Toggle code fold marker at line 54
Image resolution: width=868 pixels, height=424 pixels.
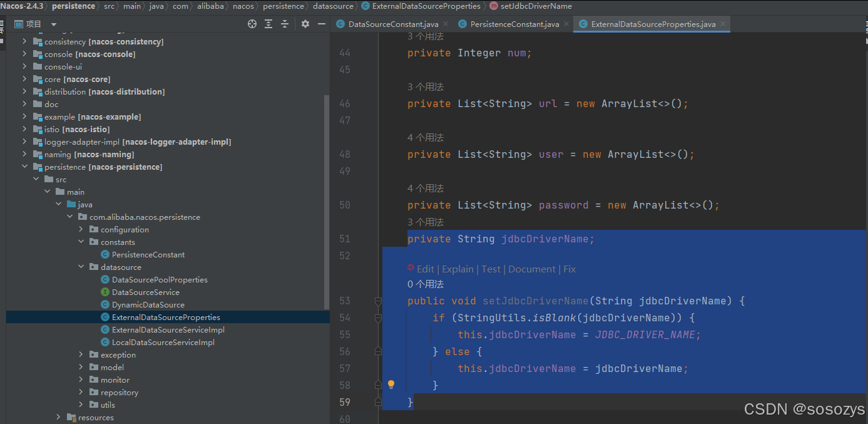[378, 318]
